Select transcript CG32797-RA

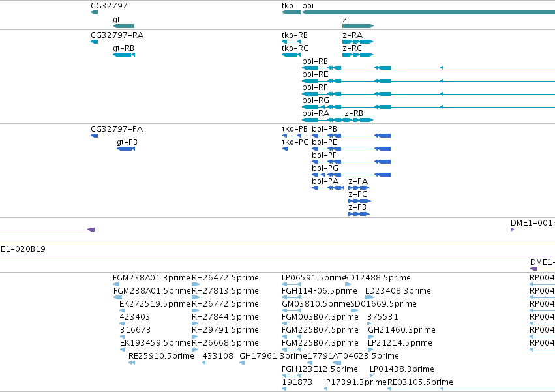117,35
